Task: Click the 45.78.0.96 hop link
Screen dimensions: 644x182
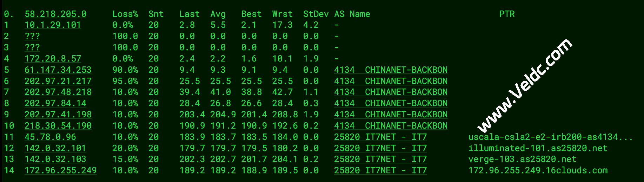Action: coord(50,137)
